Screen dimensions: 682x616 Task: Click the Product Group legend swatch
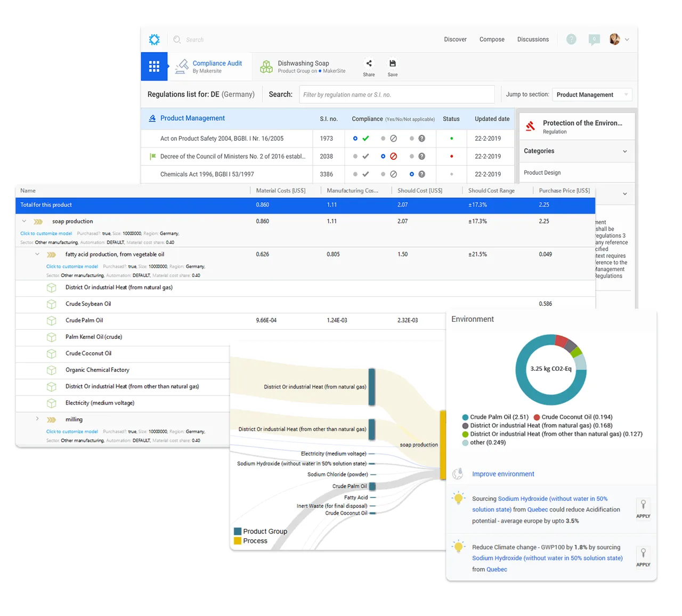pyautogui.click(x=238, y=531)
